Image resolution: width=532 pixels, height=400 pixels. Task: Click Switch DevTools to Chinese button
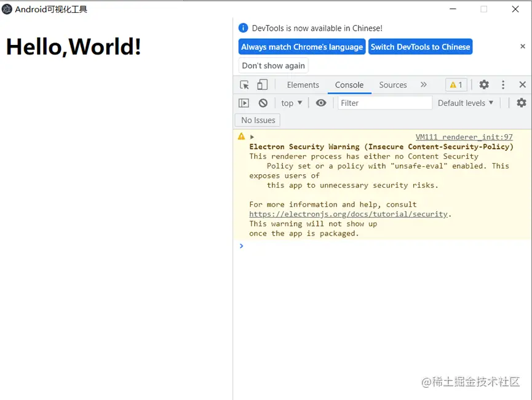click(x=420, y=47)
